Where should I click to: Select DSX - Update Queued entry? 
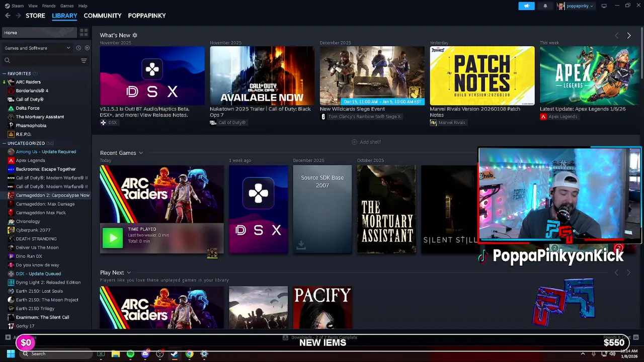[38, 274]
